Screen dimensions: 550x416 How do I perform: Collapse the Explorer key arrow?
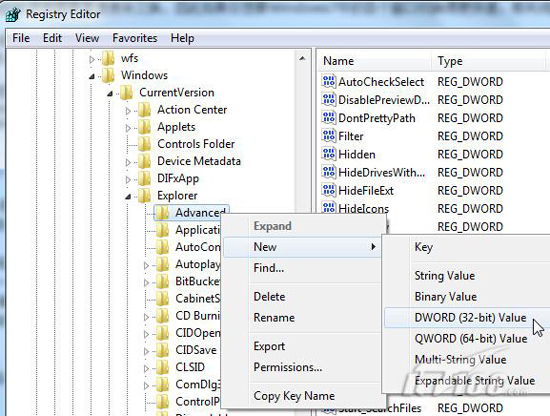128,197
